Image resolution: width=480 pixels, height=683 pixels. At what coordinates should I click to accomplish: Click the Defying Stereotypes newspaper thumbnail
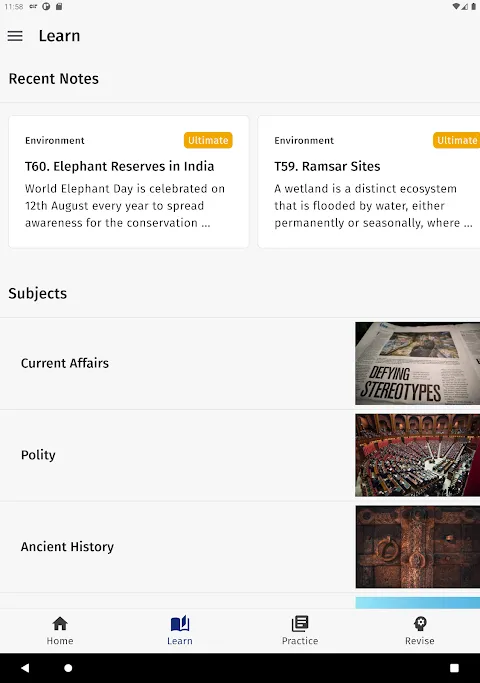tap(417, 363)
